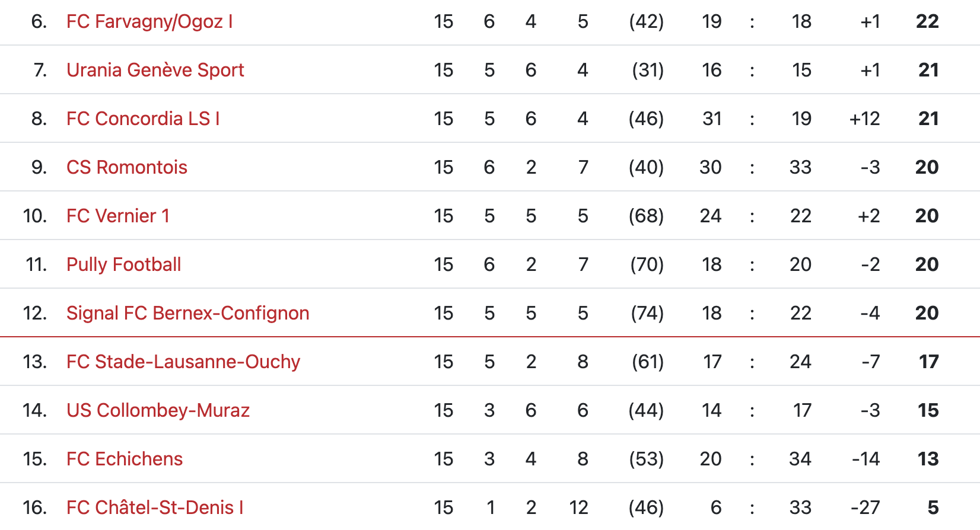Click 12 losses for Châtel-St-Denis
The image size is (980, 530).
click(x=579, y=507)
